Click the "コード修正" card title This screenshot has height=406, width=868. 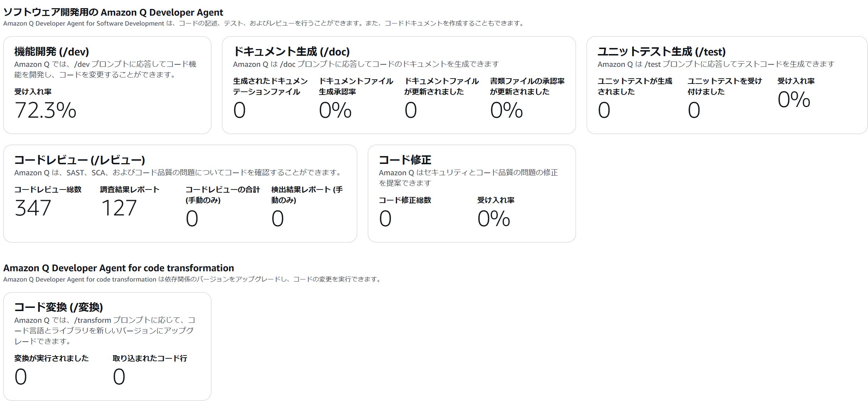click(x=405, y=160)
